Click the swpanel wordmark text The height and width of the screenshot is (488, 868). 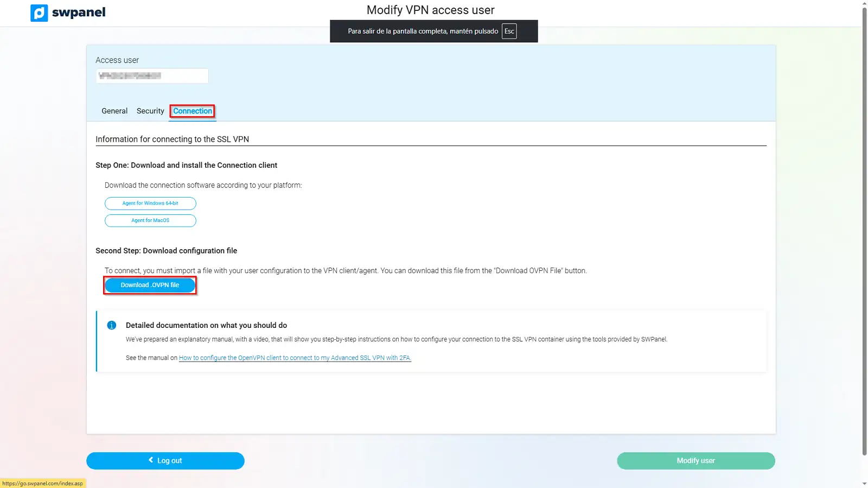pyautogui.click(x=79, y=12)
